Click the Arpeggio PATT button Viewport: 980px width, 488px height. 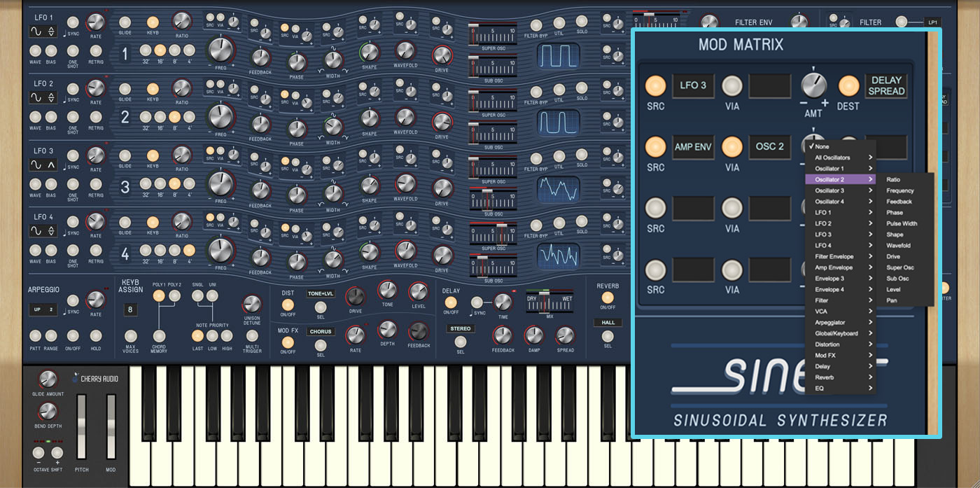35,335
